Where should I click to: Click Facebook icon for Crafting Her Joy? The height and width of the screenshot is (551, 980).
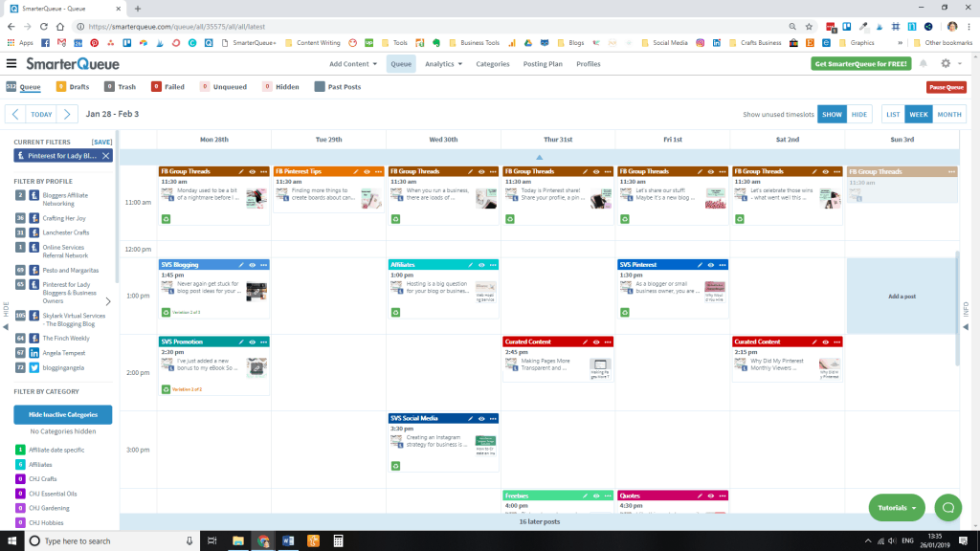[34, 218]
